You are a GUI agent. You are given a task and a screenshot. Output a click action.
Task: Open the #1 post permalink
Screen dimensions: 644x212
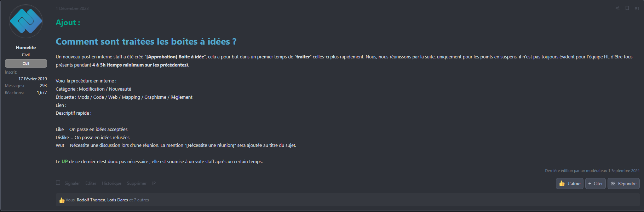click(637, 8)
